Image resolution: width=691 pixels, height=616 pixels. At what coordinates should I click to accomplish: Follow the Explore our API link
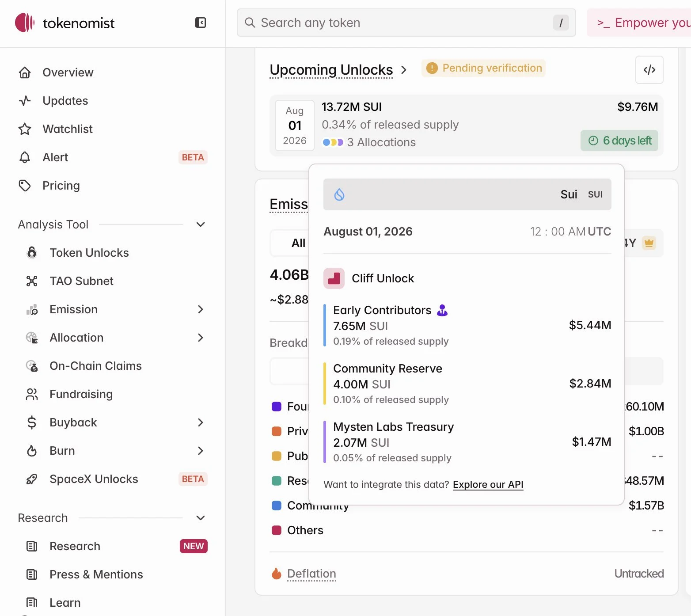tap(488, 484)
